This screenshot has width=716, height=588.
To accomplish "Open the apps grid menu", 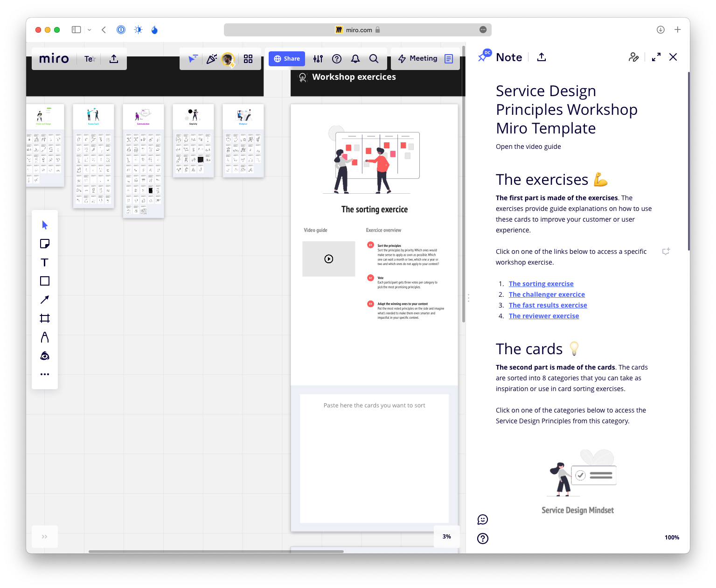I will pyautogui.click(x=248, y=59).
